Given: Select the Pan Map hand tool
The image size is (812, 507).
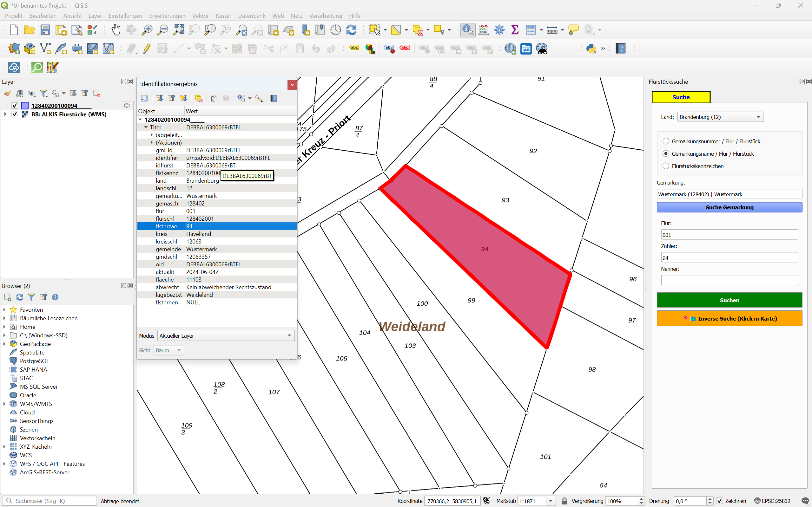Looking at the screenshot, I should (116, 30).
